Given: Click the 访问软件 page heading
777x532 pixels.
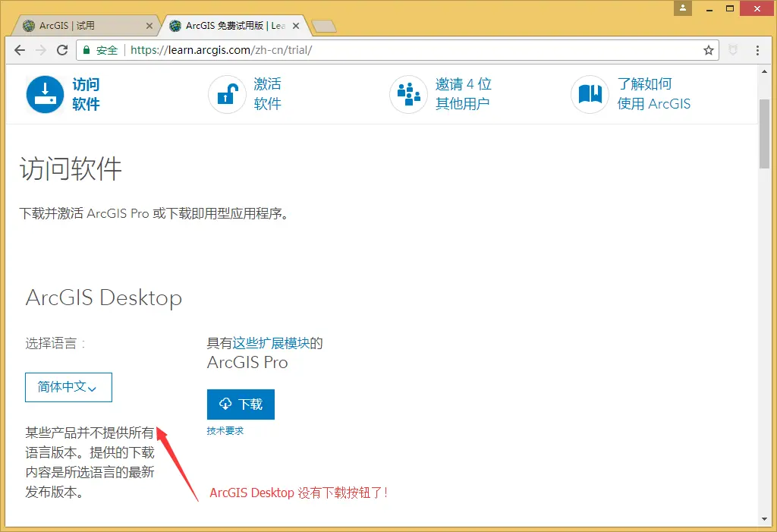Looking at the screenshot, I should pyautogui.click(x=71, y=169).
